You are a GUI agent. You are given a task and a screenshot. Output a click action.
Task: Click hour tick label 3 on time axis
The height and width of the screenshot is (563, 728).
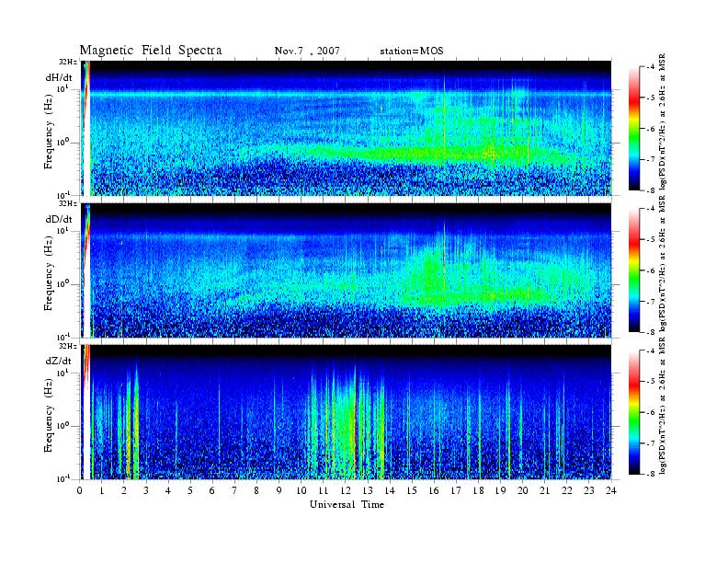tap(146, 491)
